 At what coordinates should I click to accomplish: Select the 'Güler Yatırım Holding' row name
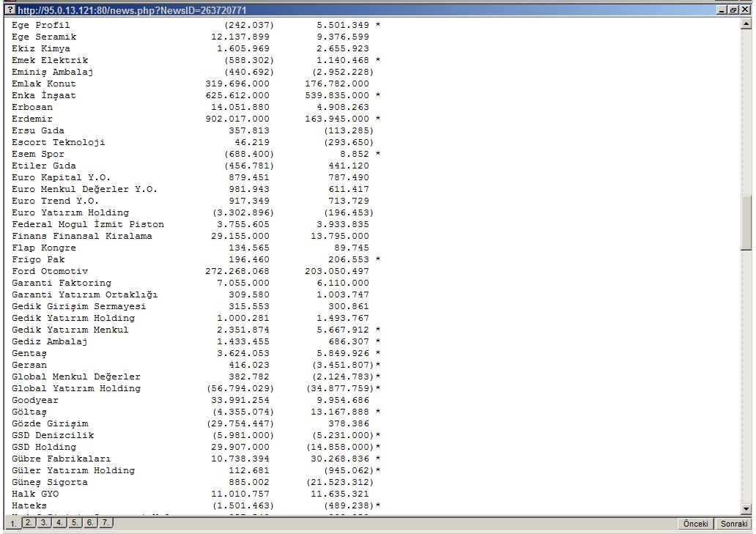(x=73, y=471)
